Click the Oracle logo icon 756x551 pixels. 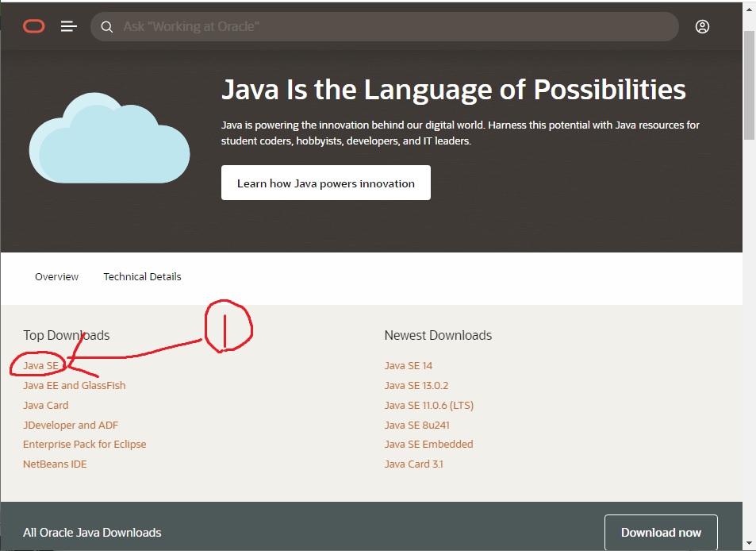34,26
